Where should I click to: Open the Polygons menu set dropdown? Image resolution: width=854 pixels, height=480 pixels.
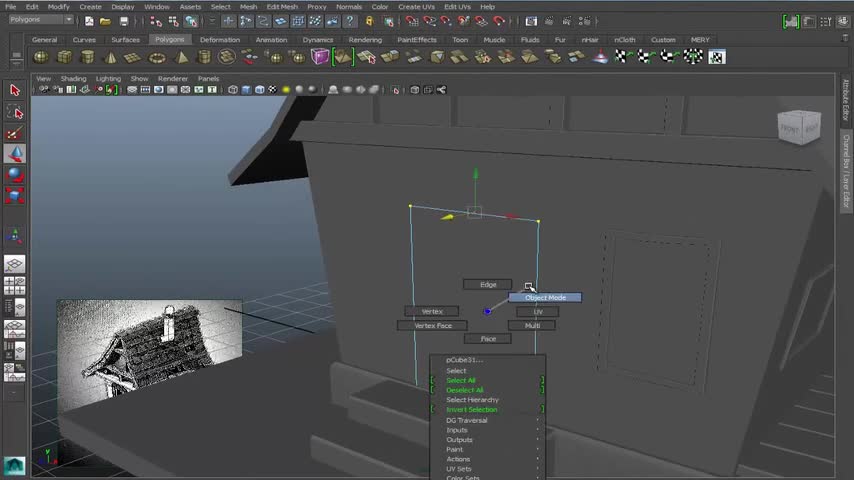pyautogui.click(x=41, y=20)
